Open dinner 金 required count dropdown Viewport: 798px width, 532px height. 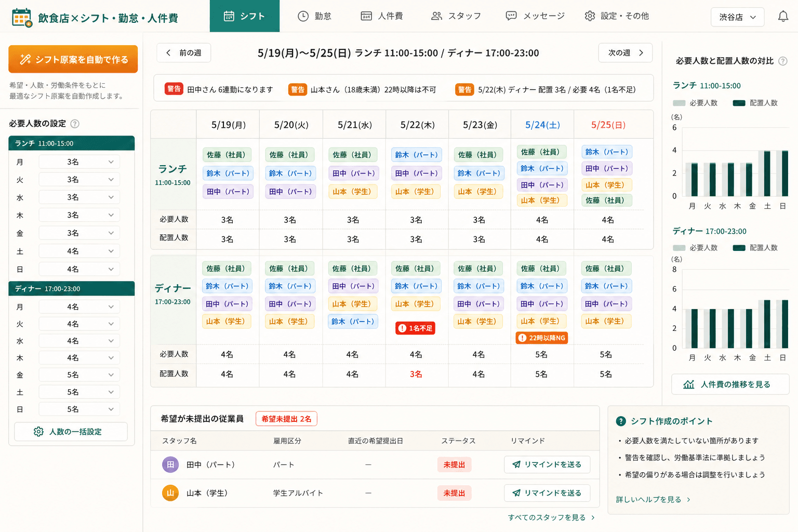tap(79, 375)
